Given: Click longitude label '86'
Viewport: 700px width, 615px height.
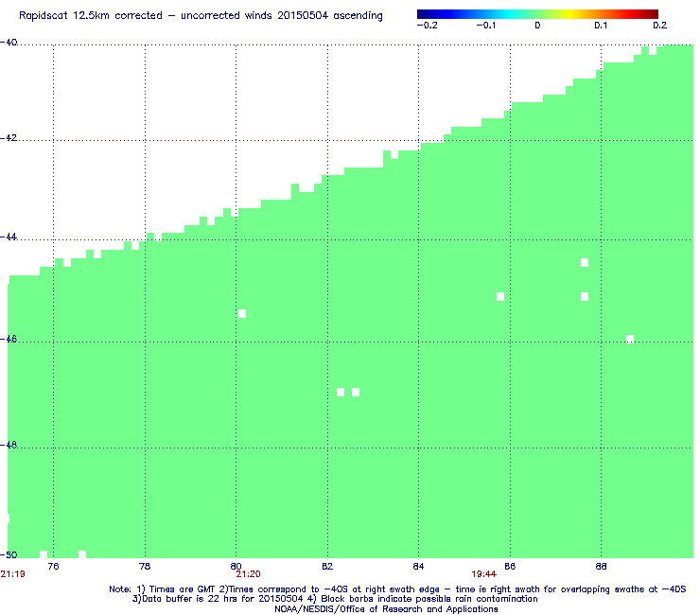Looking at the screenshot, I should tap(510, 567).
